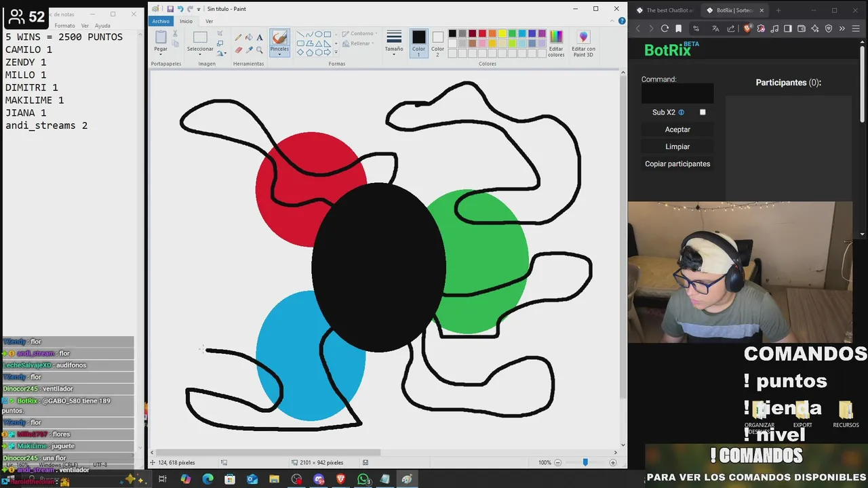Click Microsoft Edge icon in taskbar
The width and height of the screenshot is (868, 488).
click(x=208, y=479)
